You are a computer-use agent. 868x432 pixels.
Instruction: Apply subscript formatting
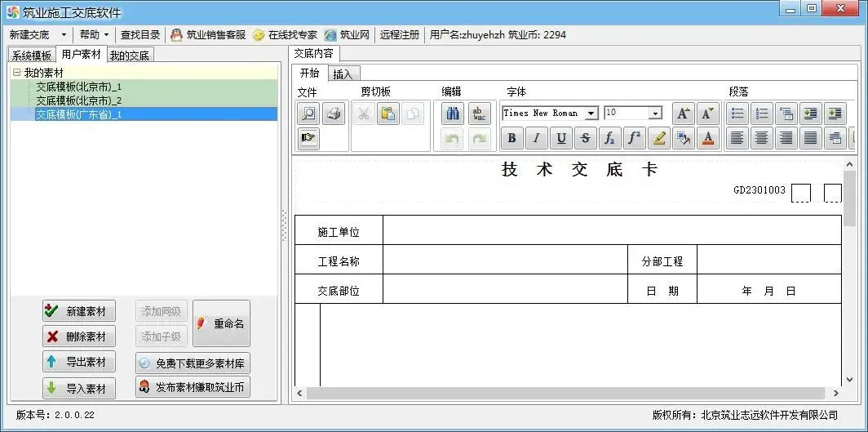[609, 139]
